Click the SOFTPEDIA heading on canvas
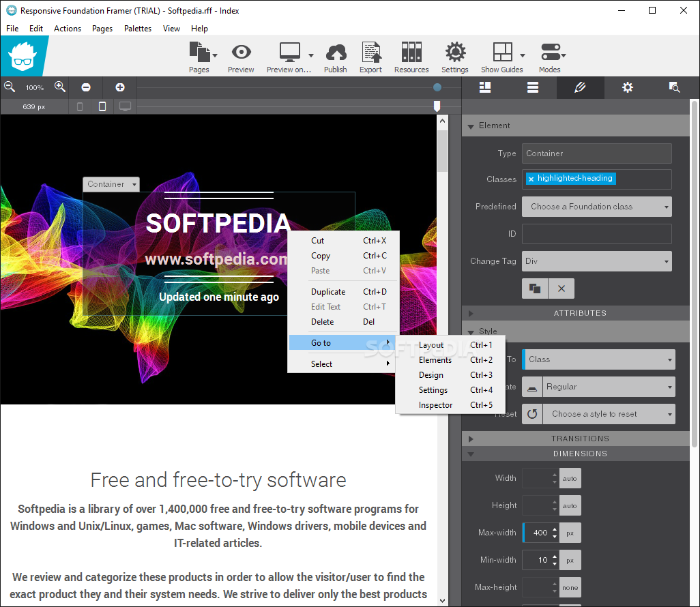This screenshot has height=607, width=700. [x=218, y=223]
